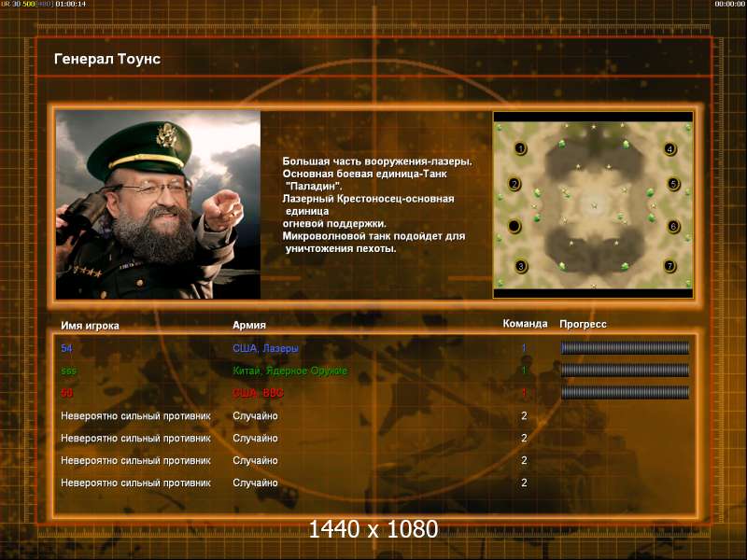Image resolution: width=747 pixels, height=560 pixels.
Task: Click the "01:00:14" timer readout
Action: (x=71, y=4)
